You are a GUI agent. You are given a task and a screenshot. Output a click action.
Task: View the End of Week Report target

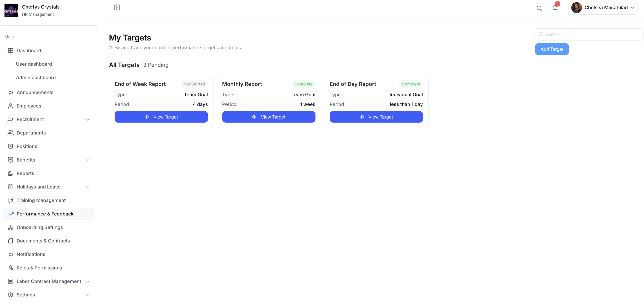pos(161,117)
